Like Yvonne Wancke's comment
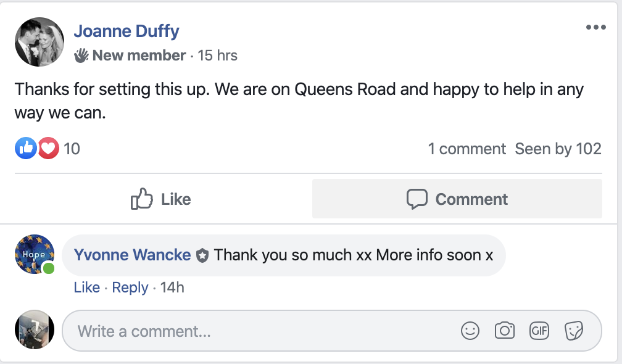The image size is (622, 364). (x=86, y=287)
